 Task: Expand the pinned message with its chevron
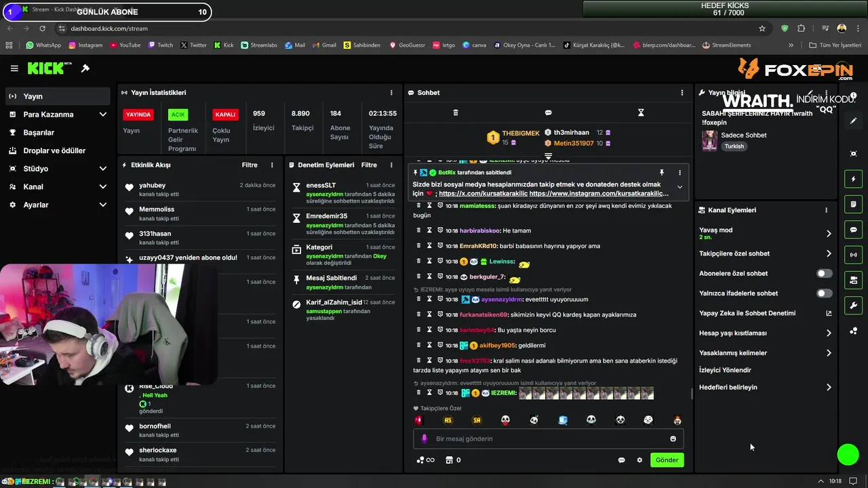tap(679, 188)
